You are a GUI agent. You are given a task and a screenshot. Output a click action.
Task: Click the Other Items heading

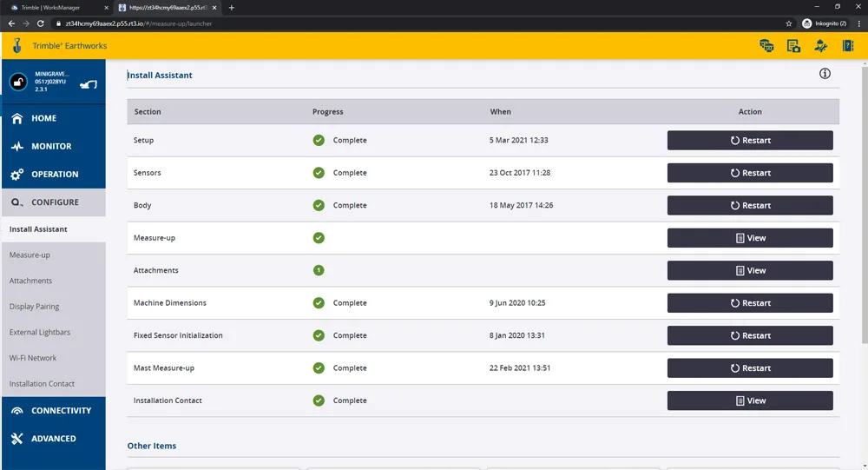(152, 446)
